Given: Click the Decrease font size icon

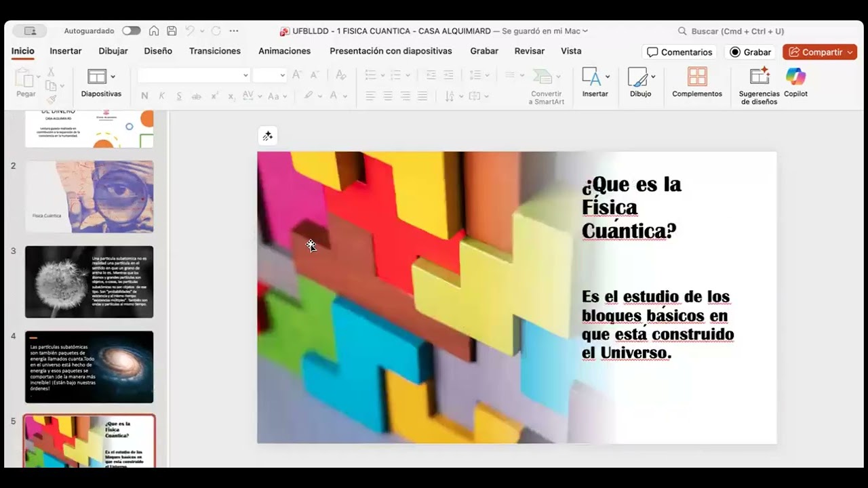Looking at the screenshot, I should pyautogui.click(x=315, y=75).
